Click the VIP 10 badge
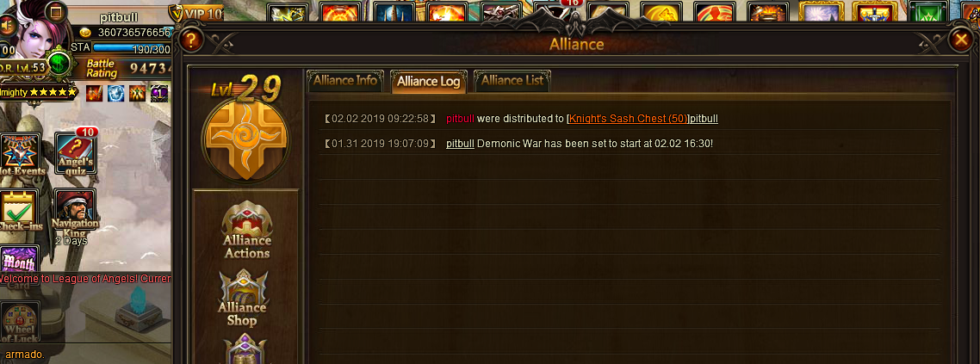980x364 pixels. click(x=196, y=13)
